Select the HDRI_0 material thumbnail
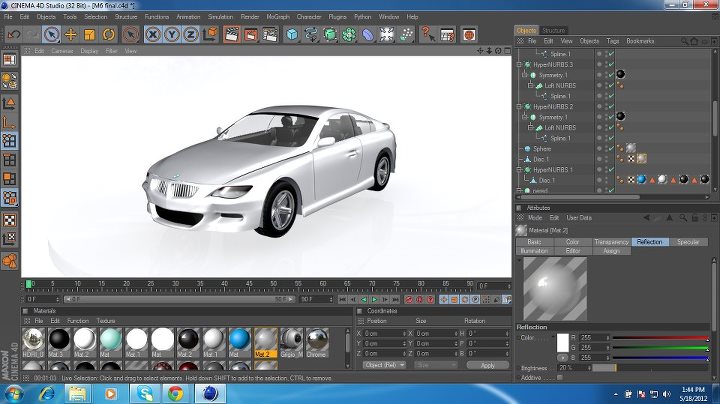Screen dimensions: 720x404 pyautogui.click(x=34, y=342)
